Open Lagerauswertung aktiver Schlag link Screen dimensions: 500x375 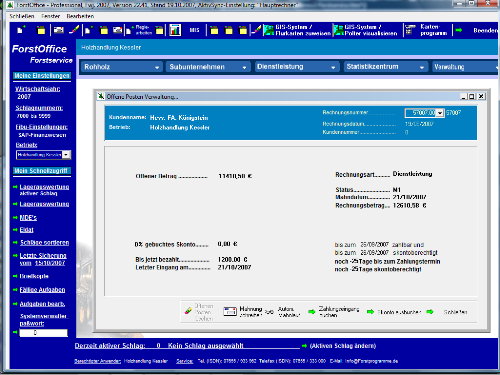click(x=44, y=190)
